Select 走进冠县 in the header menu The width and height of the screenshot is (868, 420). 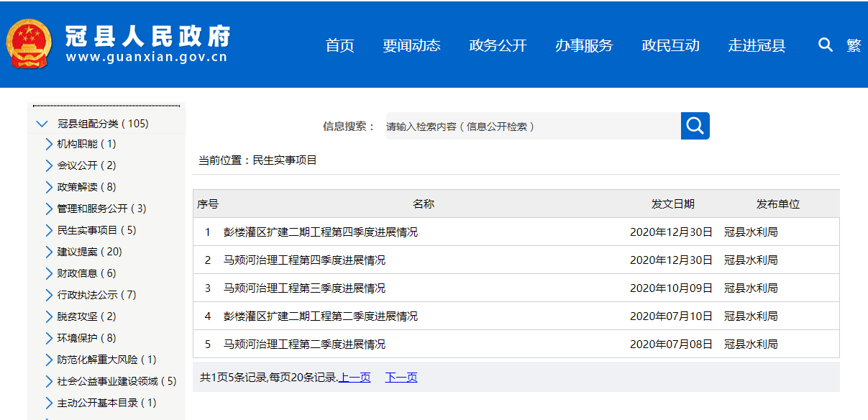[757, 45]
